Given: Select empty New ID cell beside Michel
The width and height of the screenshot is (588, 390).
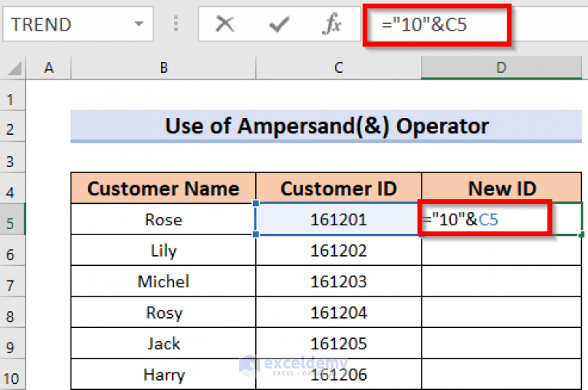Looking at the screenshot, I should 501,281.
